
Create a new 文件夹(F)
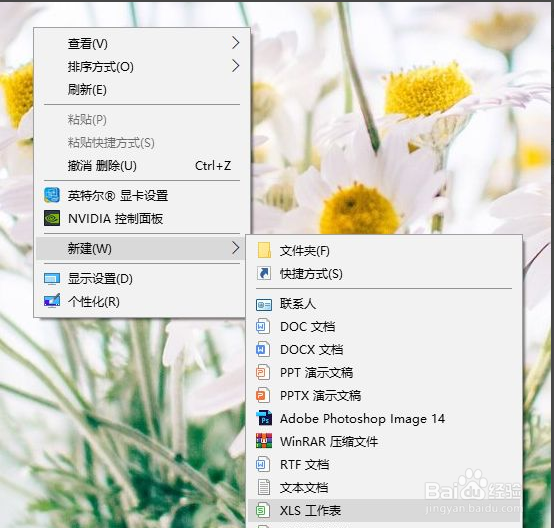coord(384,251)
